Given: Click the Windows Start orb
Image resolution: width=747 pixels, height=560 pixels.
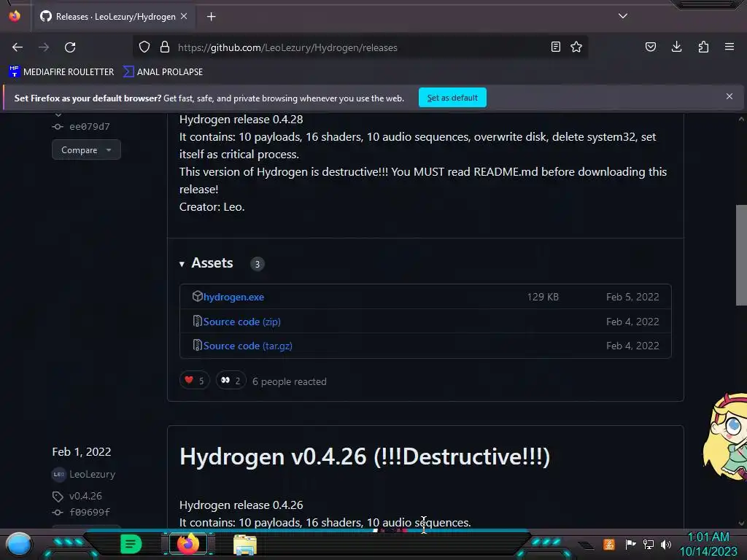Looking at the screenshot, I should pyautogui.click(x=18, y=544).
